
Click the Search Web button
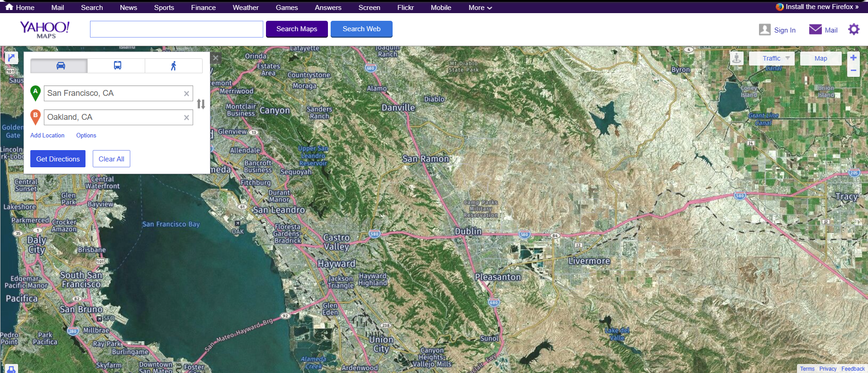361,29
